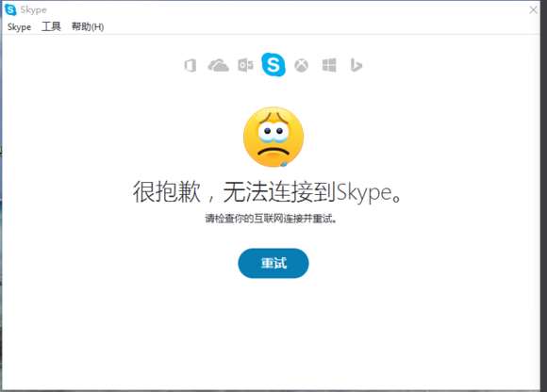Select the Xbox icon

pos(302,65)
